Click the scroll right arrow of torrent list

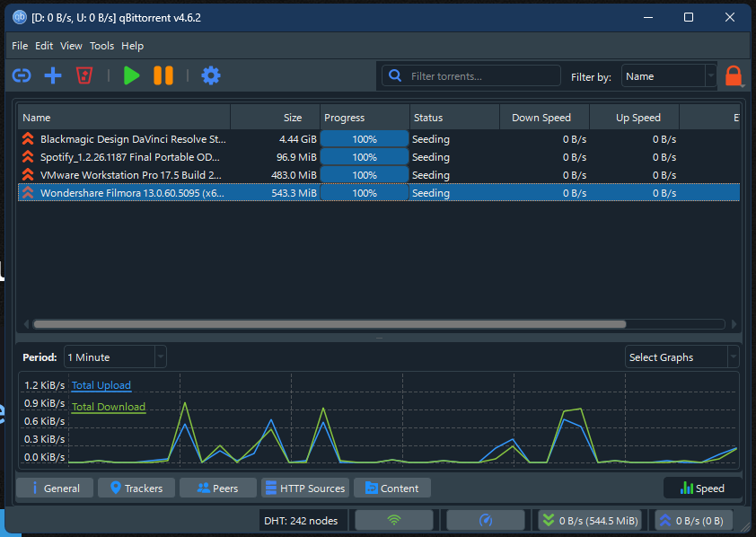pyautogui.click(x=734, y=324)
